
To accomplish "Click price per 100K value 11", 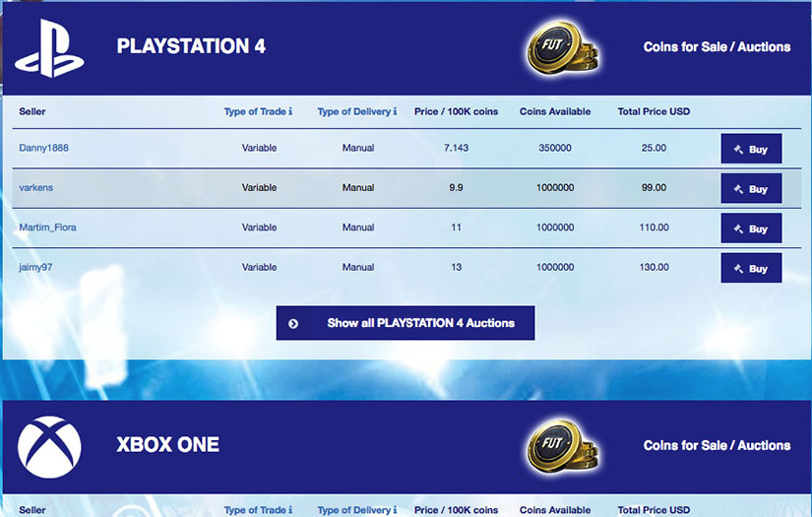I will point(456,227).
